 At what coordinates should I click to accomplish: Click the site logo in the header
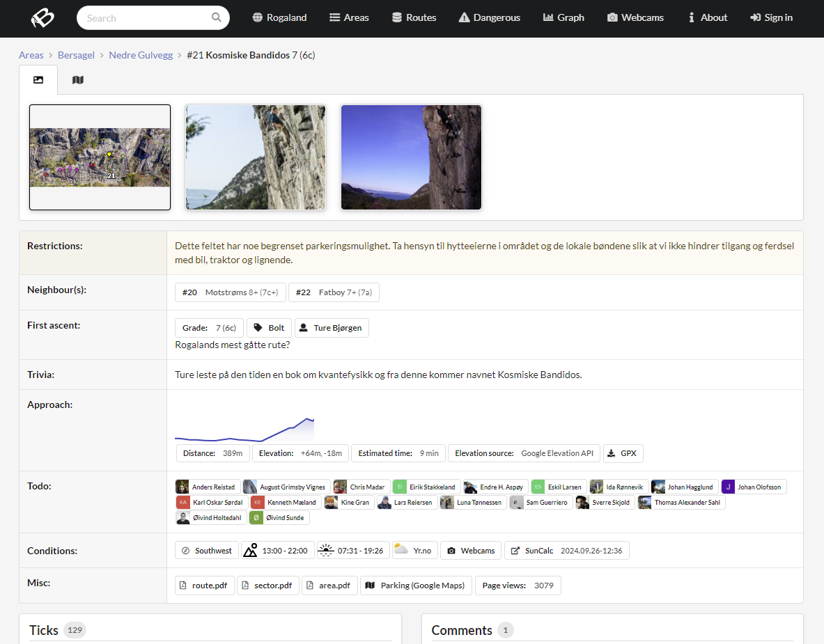tap(42, 18)
